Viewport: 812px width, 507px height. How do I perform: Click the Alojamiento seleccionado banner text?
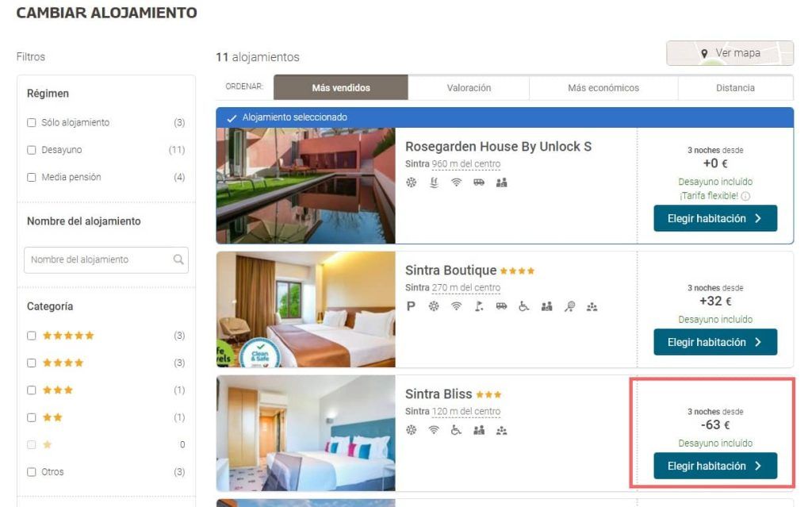295,117
